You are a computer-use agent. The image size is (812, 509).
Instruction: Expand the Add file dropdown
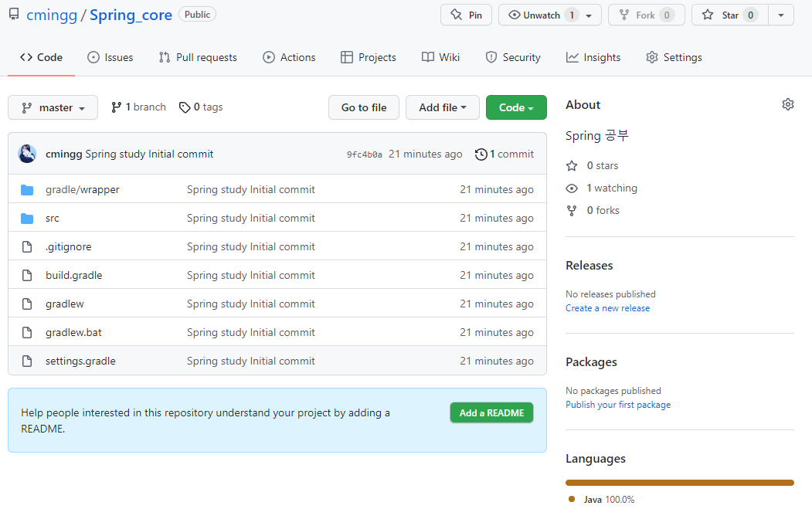[x=442, y=107]
